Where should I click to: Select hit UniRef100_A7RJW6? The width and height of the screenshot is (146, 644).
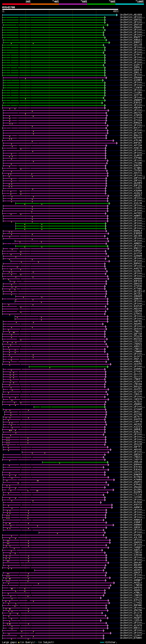pyautogui.click(x=131, y=140)
